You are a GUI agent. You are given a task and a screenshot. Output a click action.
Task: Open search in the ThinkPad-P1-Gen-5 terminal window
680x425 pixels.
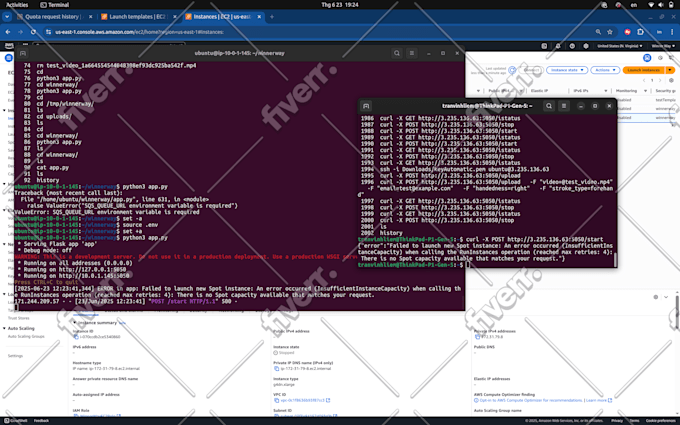549,106
